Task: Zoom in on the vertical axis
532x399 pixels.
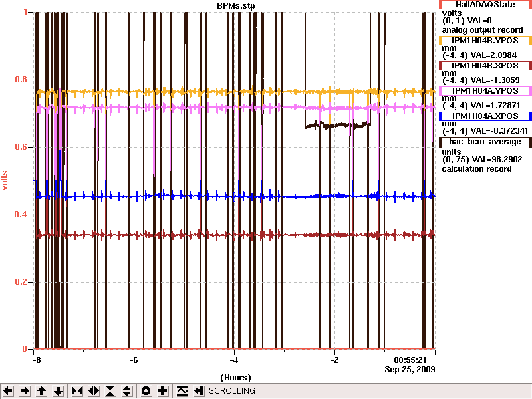Action: (x=110, y=391)
